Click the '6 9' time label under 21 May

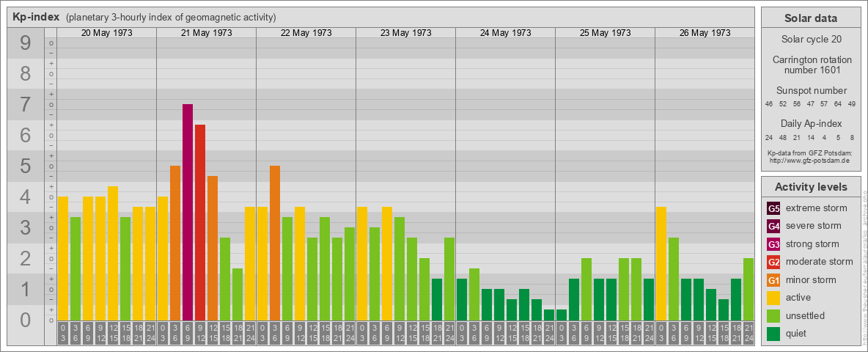click(188, 334)
